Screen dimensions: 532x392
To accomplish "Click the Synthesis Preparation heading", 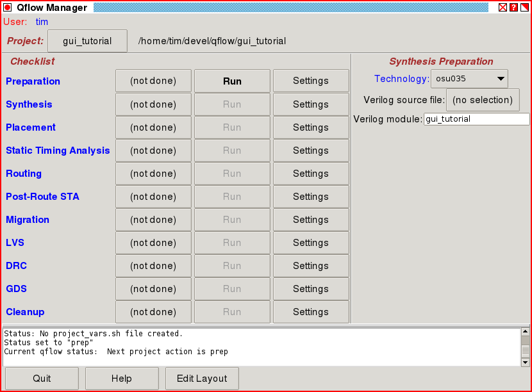I will (441, 61).
